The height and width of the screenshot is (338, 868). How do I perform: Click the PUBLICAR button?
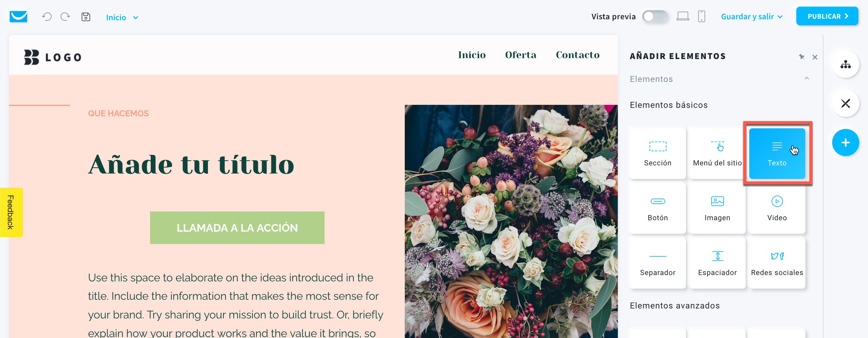(827, 16)
